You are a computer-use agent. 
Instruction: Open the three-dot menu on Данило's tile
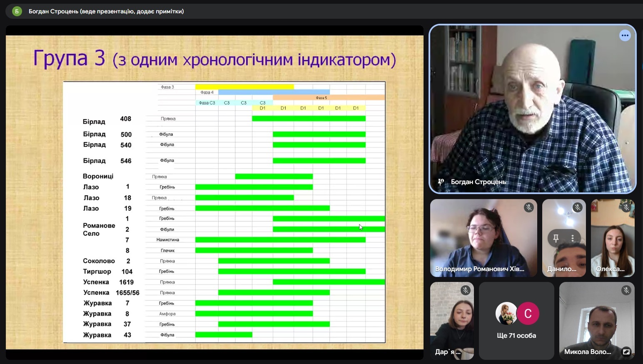point(573,238)
